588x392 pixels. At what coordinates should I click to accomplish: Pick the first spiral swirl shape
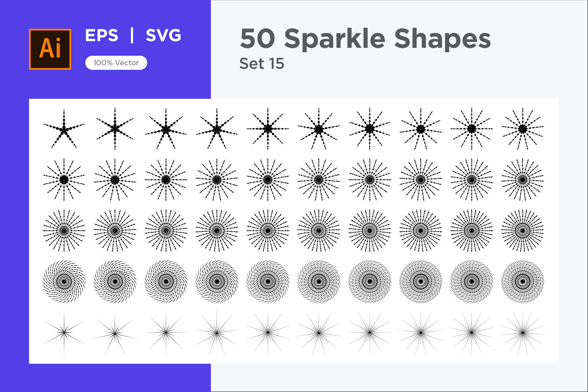tap(64, 281)
